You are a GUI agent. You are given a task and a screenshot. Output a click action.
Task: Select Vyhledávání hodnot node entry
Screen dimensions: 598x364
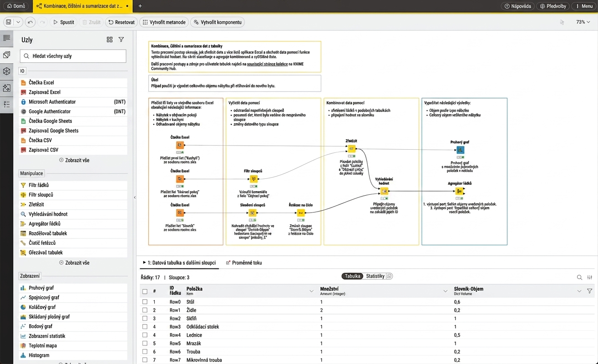pyautogui.click(x=73, y=214)
